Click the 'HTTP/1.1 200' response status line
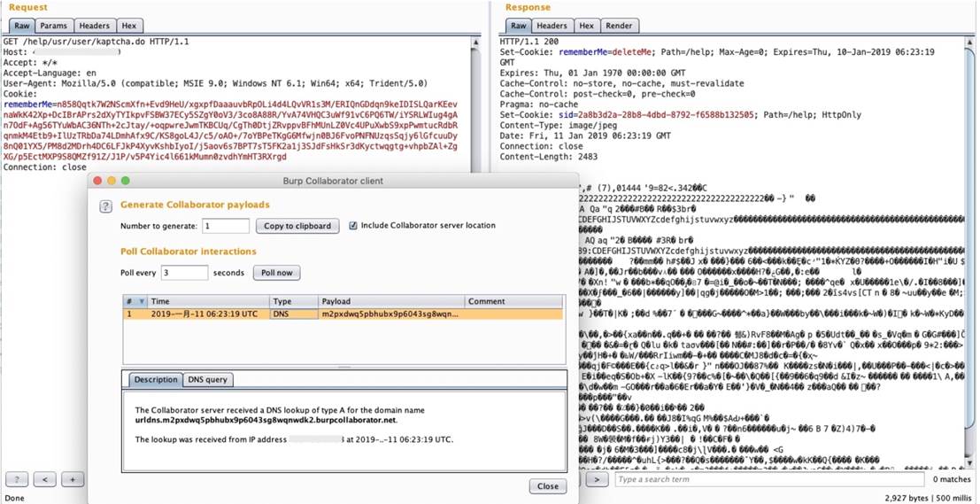Image resolution: width=980 pixels, height=504 pixels. pyautogui.click(x=529, y=42)
